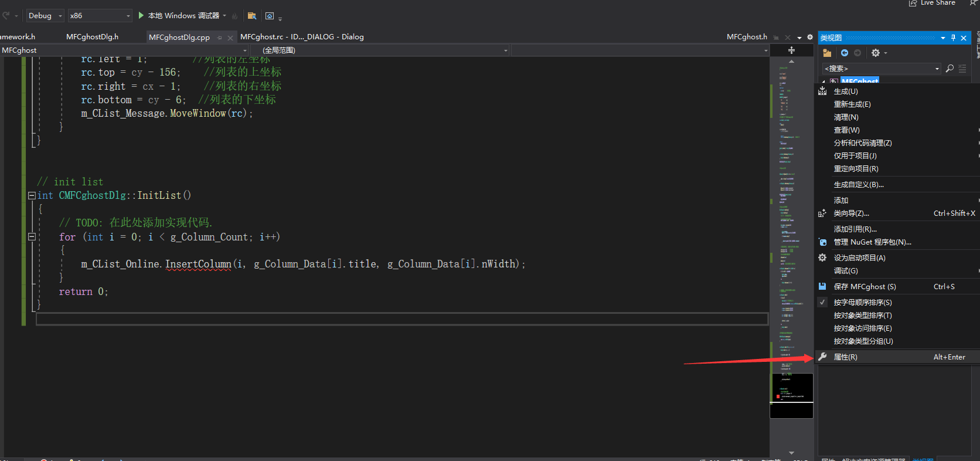The height and width of the screenshot is (461, 980).
Task: Click the new folder icon in Class View
Action: (827, 53)
